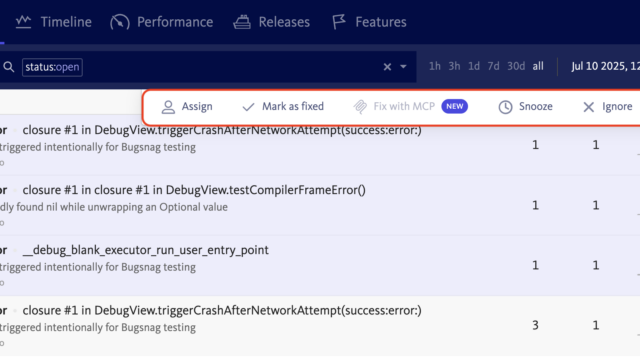640x360 pixels.
Task: Click the Releases ship icon
Action: coord(242,22)
